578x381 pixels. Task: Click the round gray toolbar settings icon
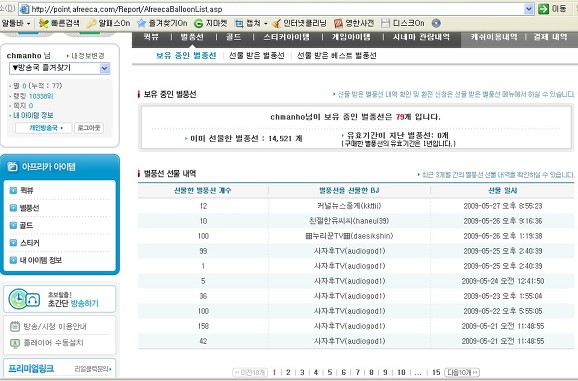click(x=436, y=24)
